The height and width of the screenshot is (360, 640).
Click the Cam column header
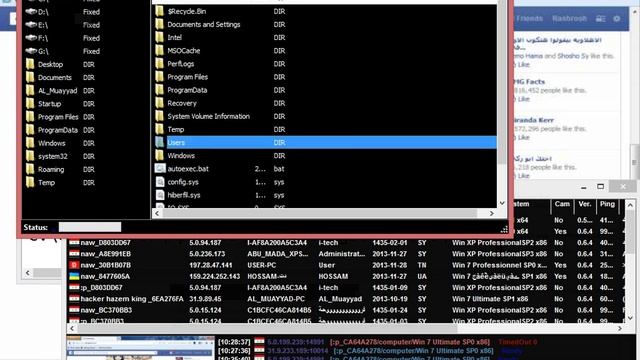pyautogui.click(x=562, y=204)
